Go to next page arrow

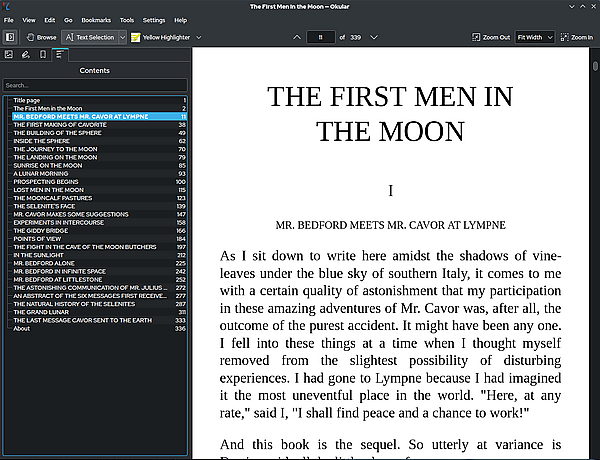pyautogui.click(x=374, y=37)
